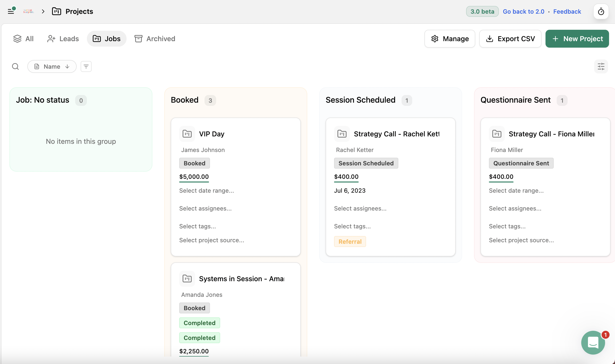Open the Name sort dropdown
615x364 pixels.
(52, 66)
